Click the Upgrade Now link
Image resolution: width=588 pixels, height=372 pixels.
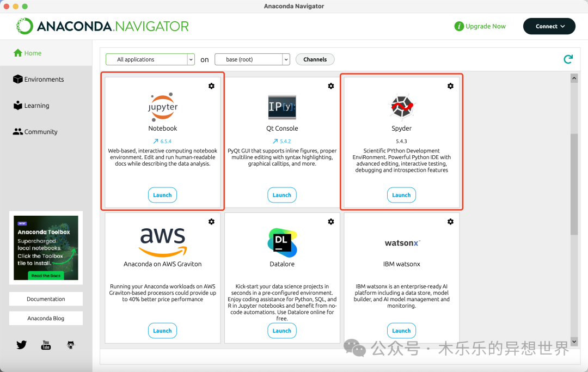tap(480, 26)
